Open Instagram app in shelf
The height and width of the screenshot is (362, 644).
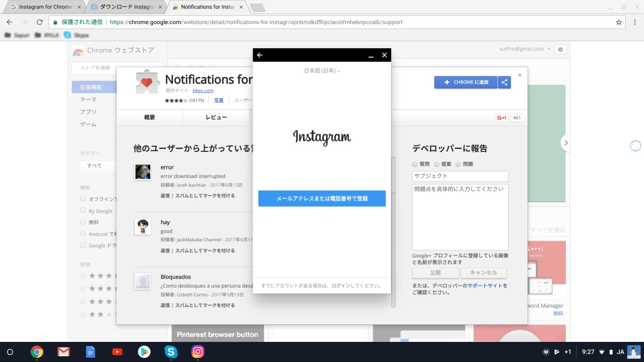(x=198, y=352)
